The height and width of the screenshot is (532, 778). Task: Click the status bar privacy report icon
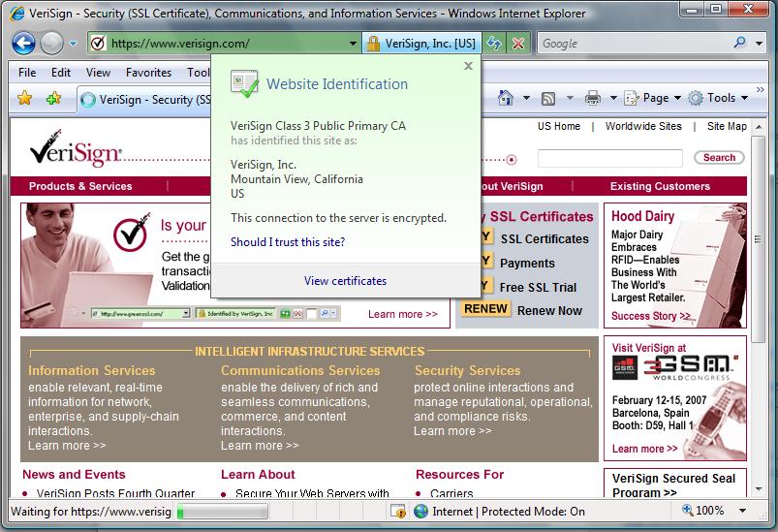point(398,511)
